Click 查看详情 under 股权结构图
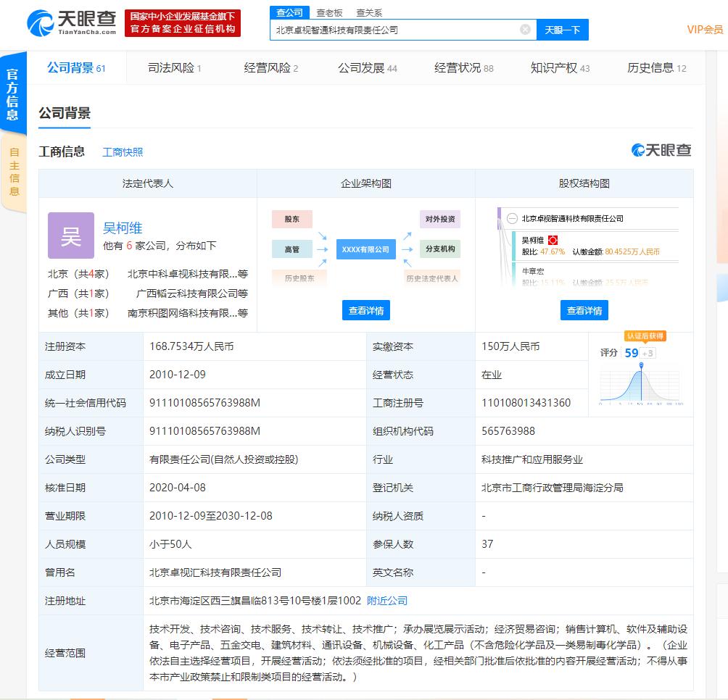Image resolution: width=728 pixels, height=700 pixels. (x=584, y=310)
